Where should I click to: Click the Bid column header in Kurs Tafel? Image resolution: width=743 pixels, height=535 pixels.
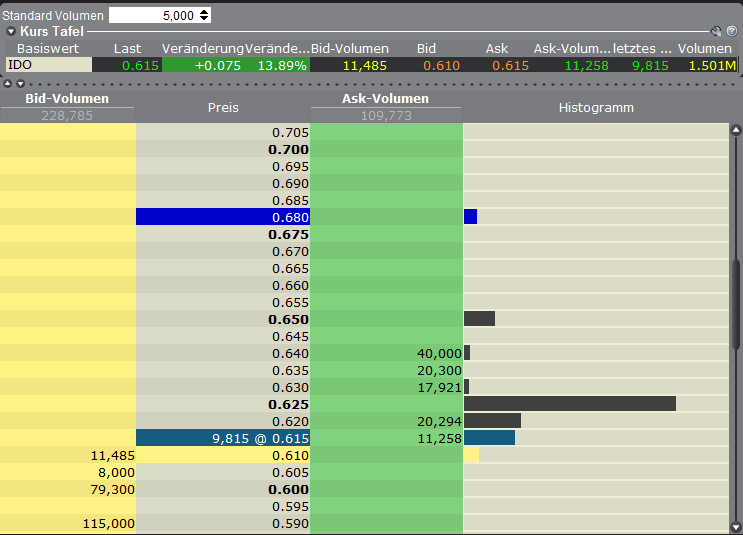(x=426, y=48)
